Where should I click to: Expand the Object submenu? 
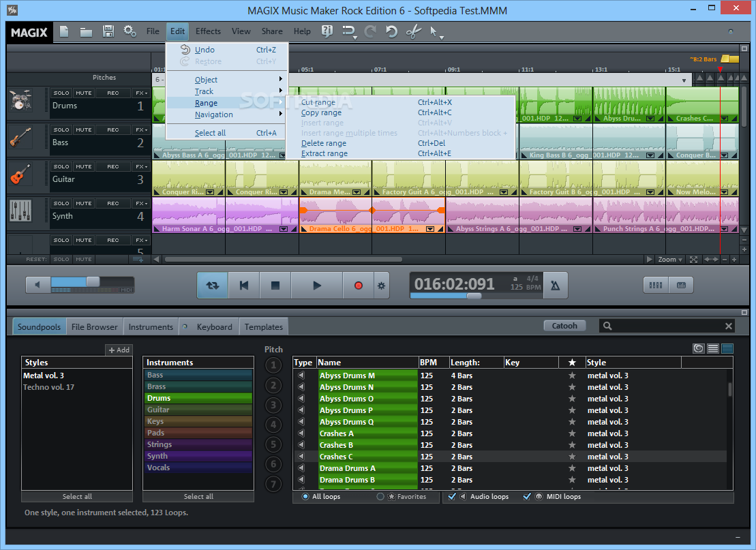click(x=226, y=80)
